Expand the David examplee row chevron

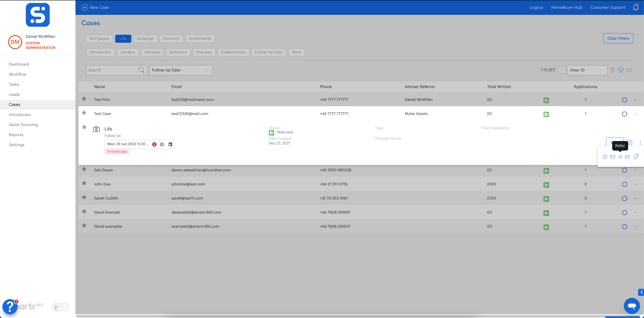click(x=635, y=227)
